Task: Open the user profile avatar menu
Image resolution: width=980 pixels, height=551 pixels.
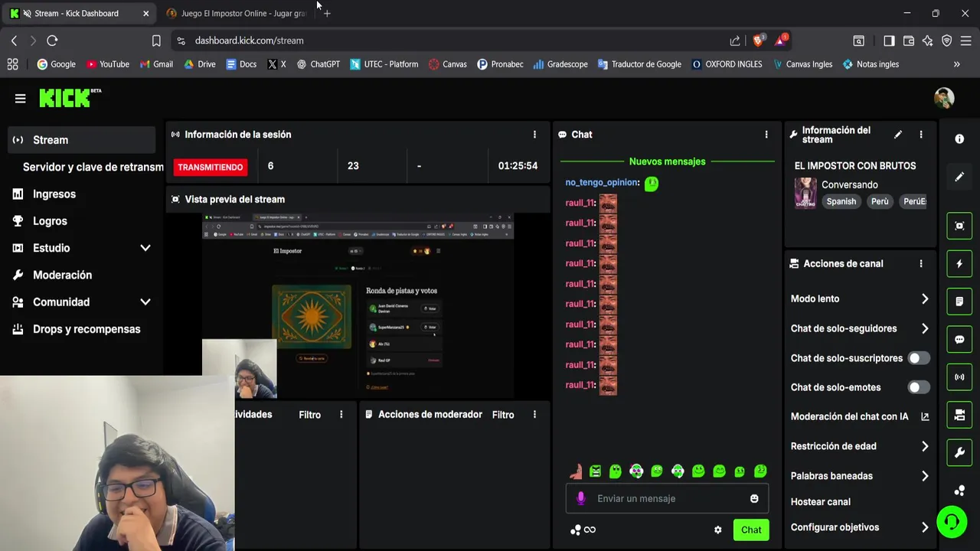Action: pyautogui.click(x=944, y=98)
